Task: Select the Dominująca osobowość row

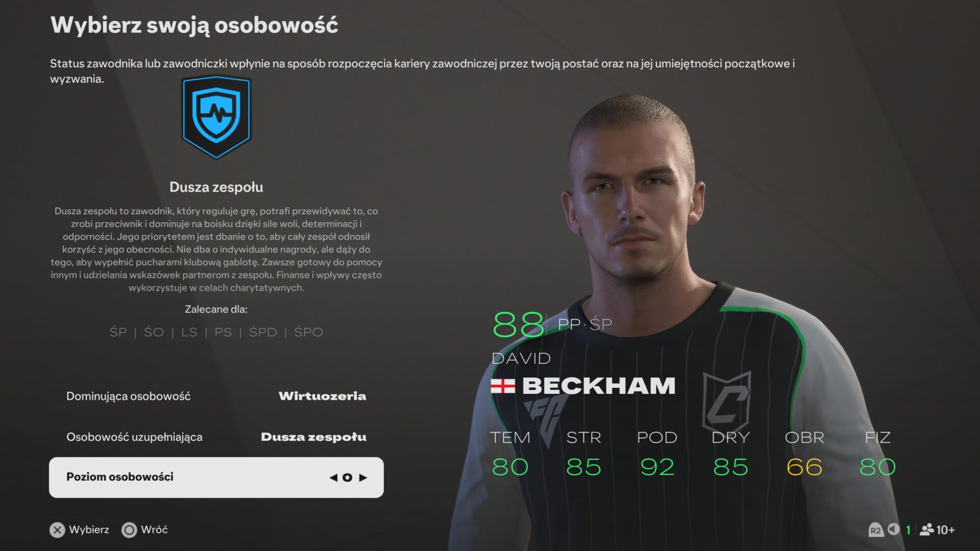Action: [x=216, y=396]
